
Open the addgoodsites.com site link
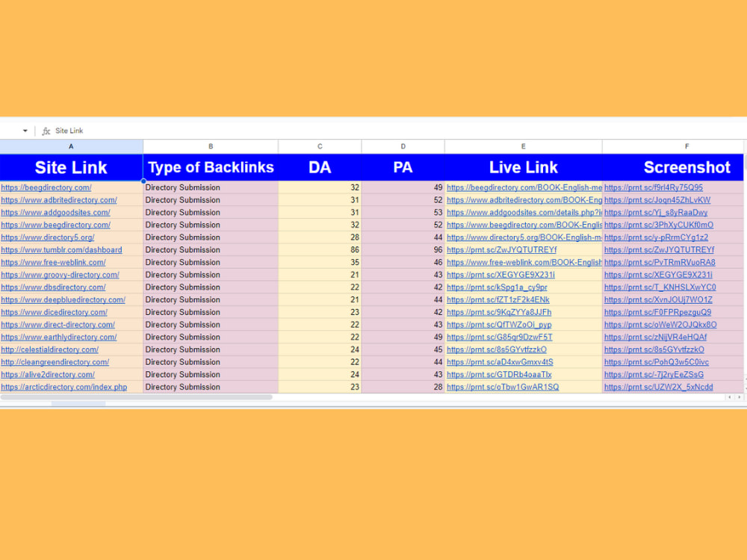[56, 212]
